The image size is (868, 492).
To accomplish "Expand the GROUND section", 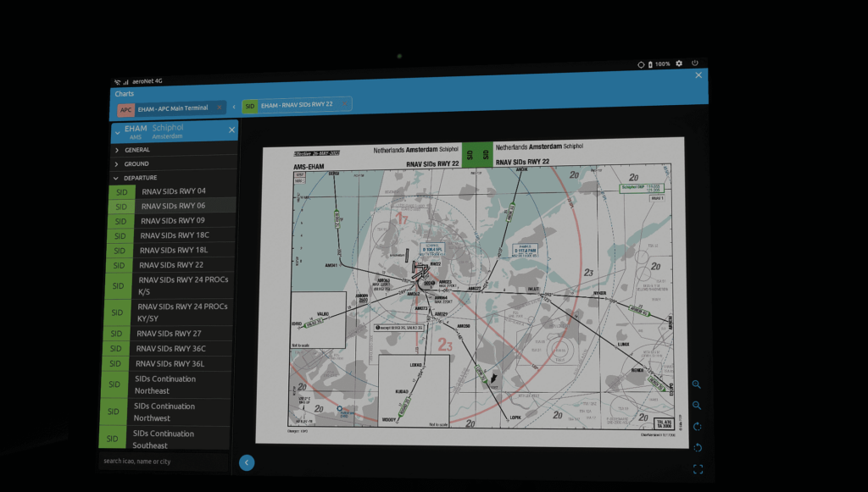I will (175, 163).
